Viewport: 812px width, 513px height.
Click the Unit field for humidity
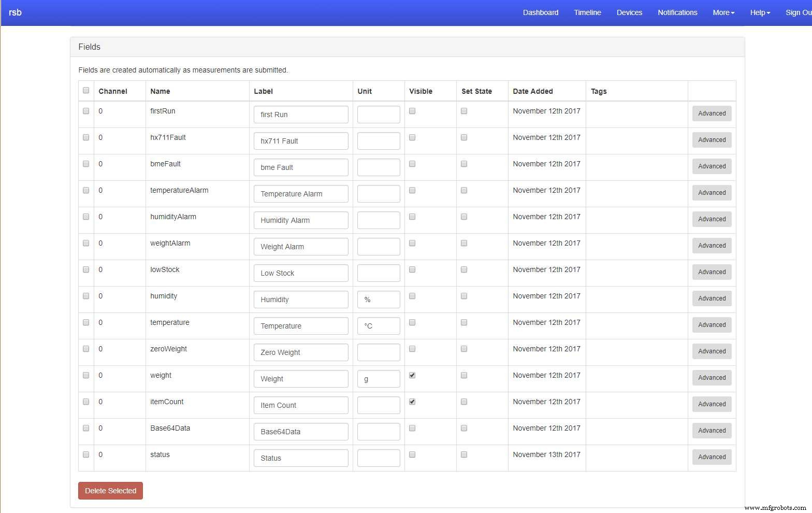pyautogui.click(x=378, y=300)
